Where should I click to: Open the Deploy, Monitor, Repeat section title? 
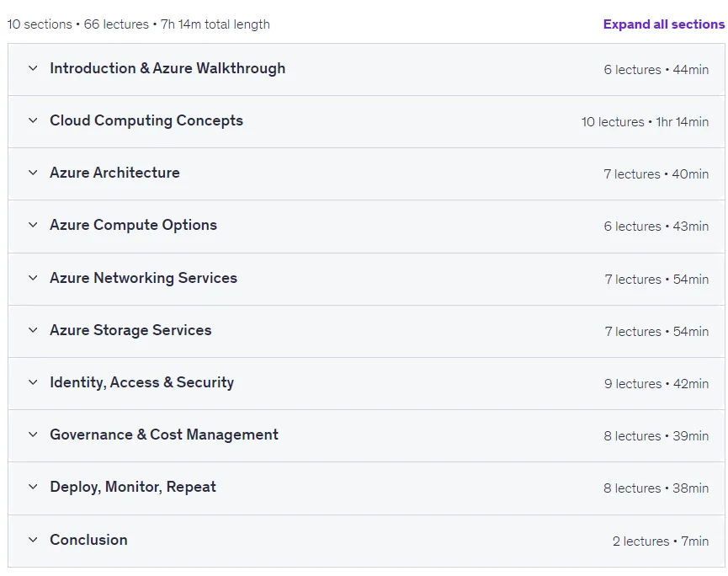133,487
